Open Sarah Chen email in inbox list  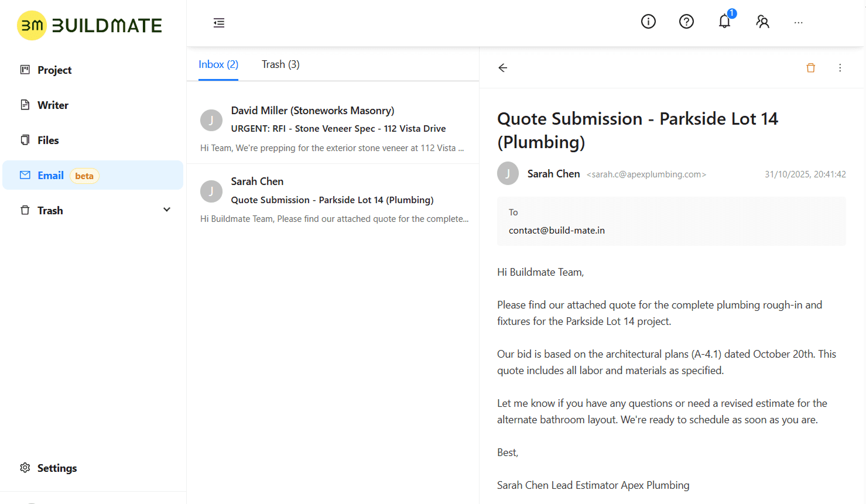point(333,200)
